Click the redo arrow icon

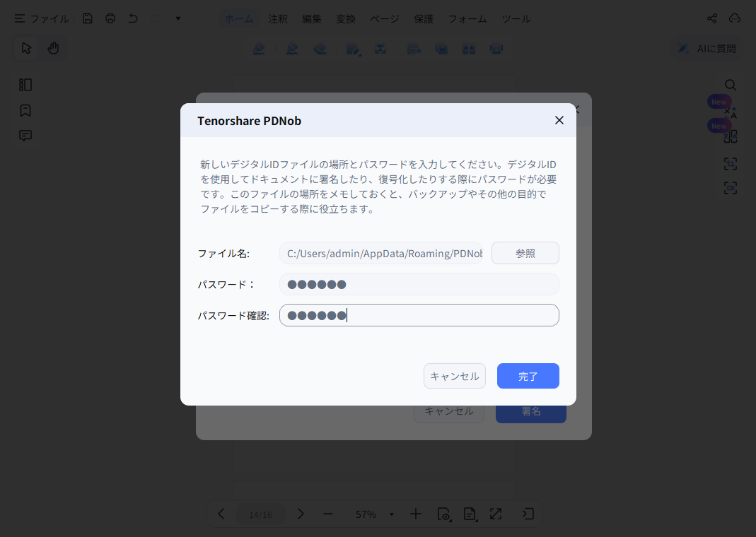[x=156, y=18]
